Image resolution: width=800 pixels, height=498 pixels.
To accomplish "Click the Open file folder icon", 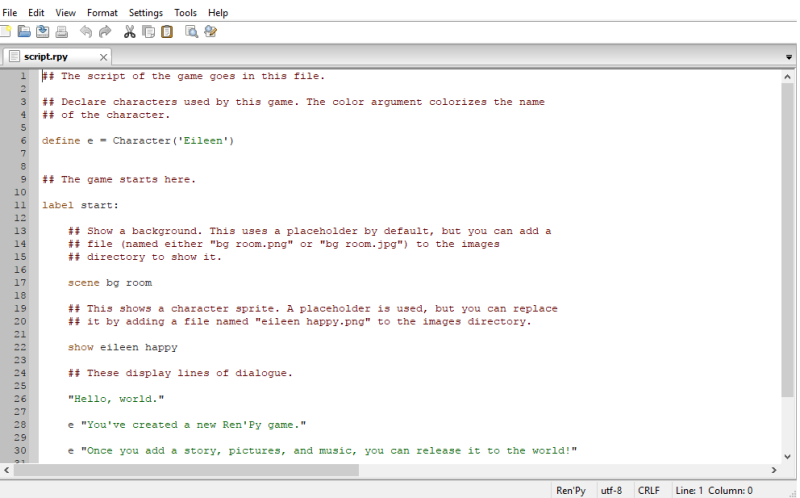I will [x=23, y=32].
